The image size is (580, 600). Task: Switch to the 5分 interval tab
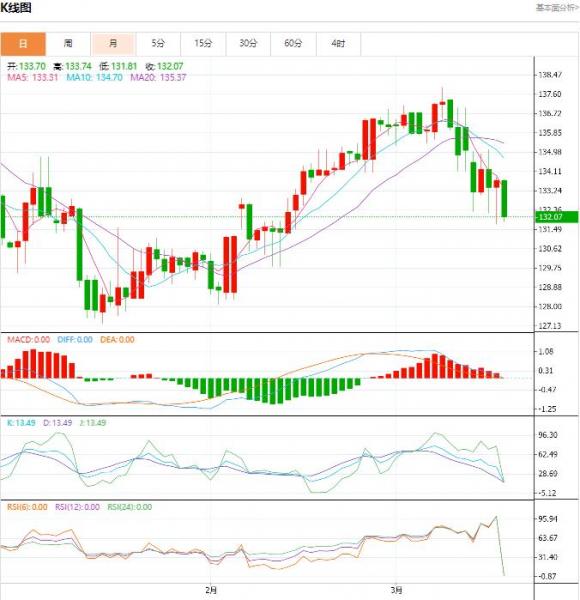coord(158,44)
